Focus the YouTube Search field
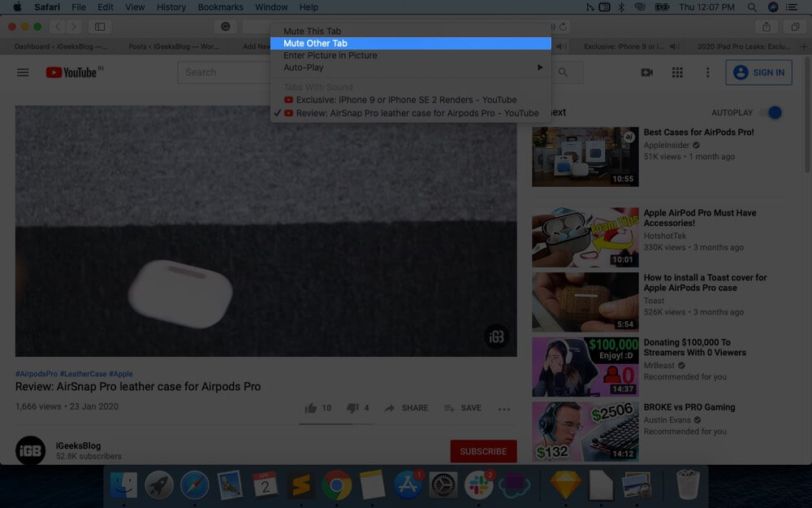The image size is (812, 508). (224, 72)
